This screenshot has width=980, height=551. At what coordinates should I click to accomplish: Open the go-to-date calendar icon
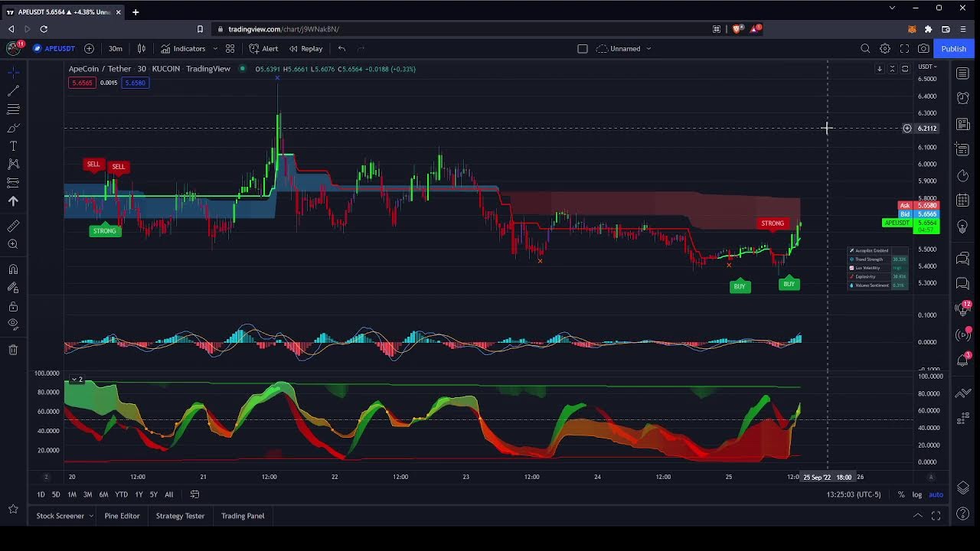click(194, 494)
